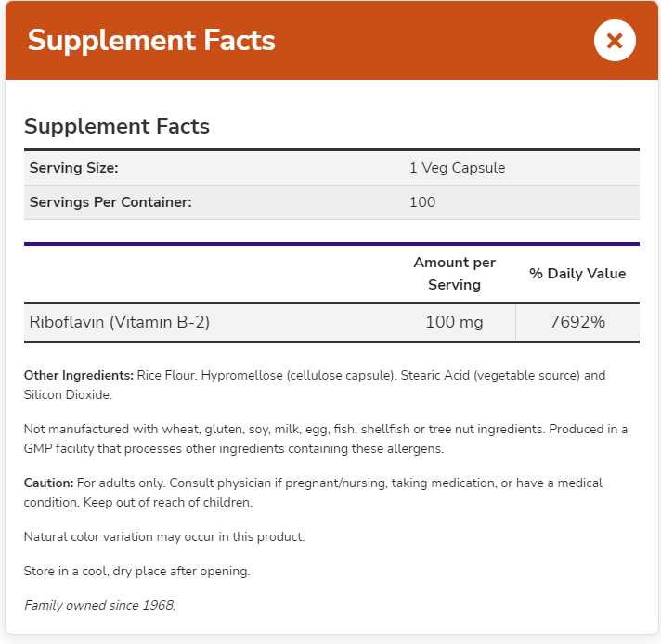Click the Amount per Serving column header
The height and width of the screenshot is (644, 661).
point(454,274)
